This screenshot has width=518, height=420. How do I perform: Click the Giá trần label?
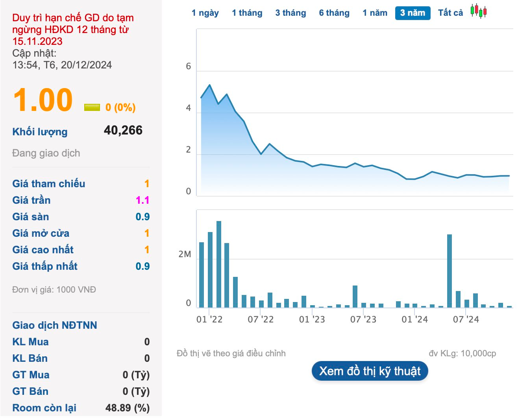click(x=31, y=200)
